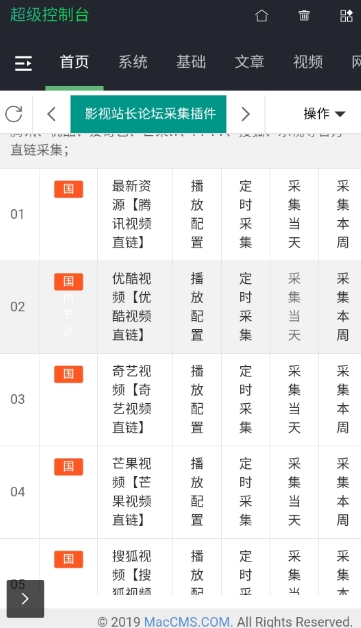Refresh the current tab with reload icon
The width and height of the screenshot is (361, 628).
pyautogui.click(x=14, y=114)
